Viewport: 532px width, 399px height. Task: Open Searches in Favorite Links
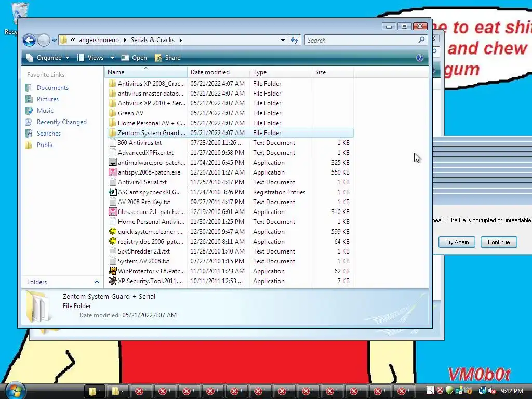48,134
